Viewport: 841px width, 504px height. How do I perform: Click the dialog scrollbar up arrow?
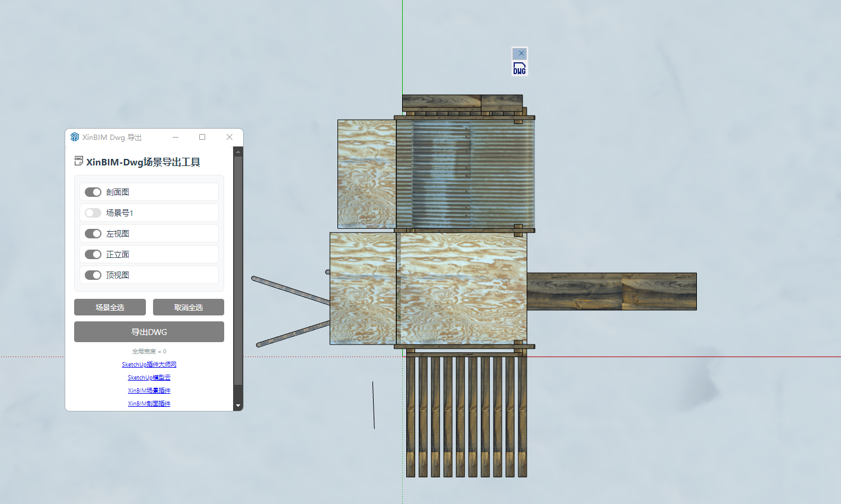(x=238, y=152)
